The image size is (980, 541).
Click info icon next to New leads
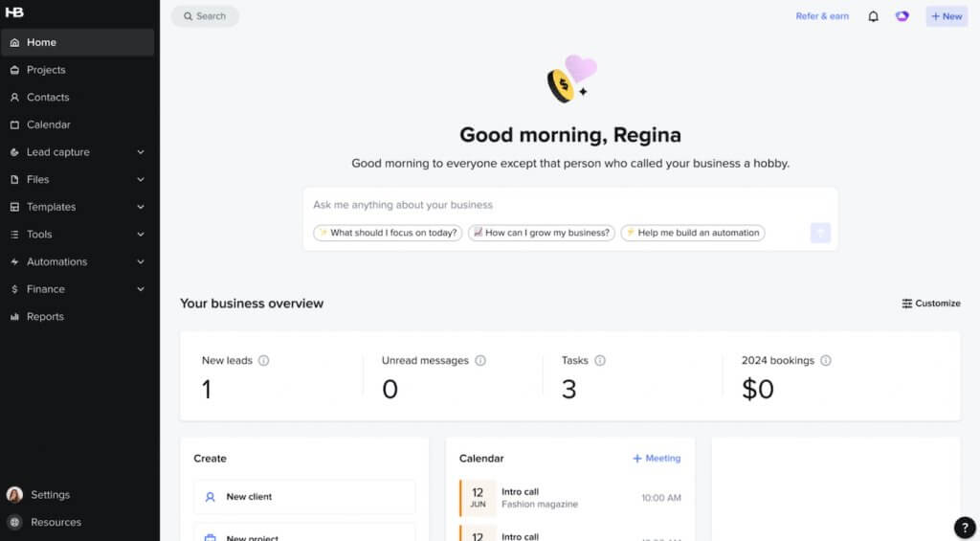pos(264,360)
